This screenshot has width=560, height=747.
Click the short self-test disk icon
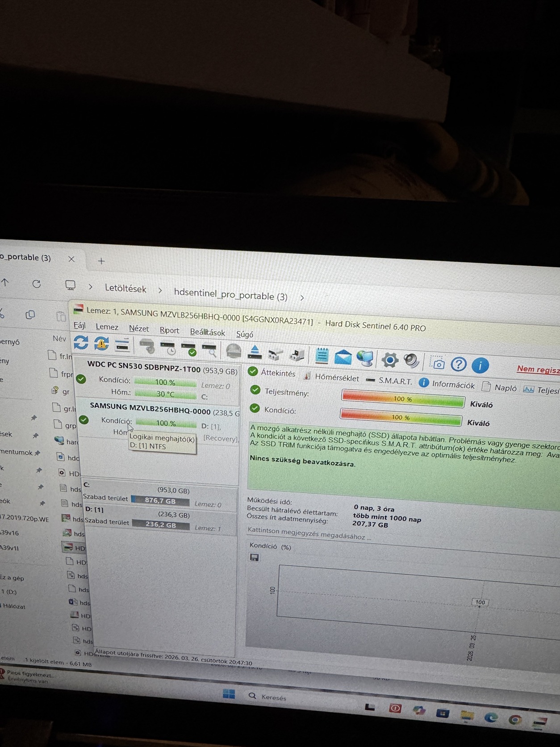click(x=147, y=346)
